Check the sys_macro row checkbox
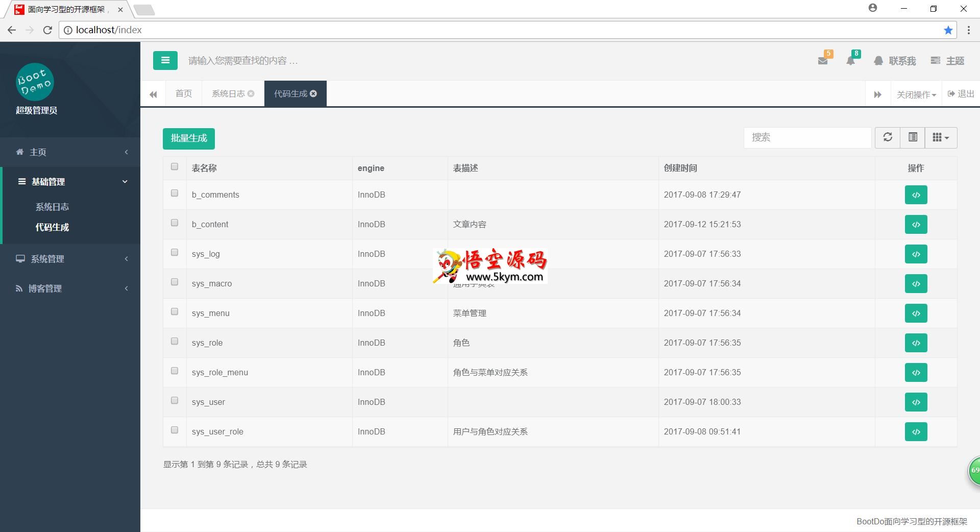Screen dimensions: 980x532 [x=175, y=282]
